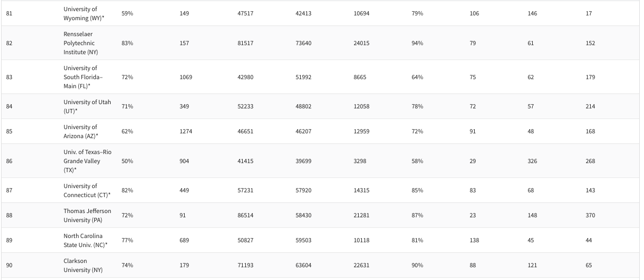The width and height of the screenshot is (644, 280).
Task: Click the 81517 value for Rensselaer
Action: pos(245,43)
